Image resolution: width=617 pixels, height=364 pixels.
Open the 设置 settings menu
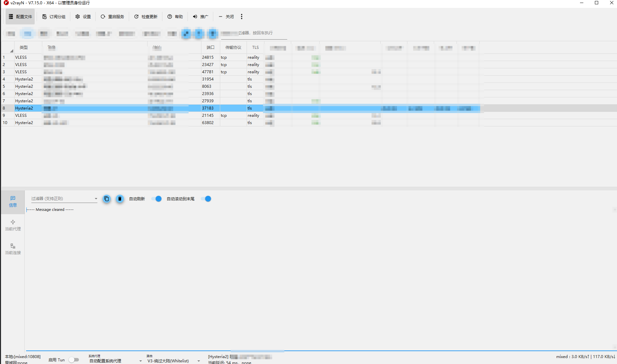pyautogui.click(x=83, y=17)
